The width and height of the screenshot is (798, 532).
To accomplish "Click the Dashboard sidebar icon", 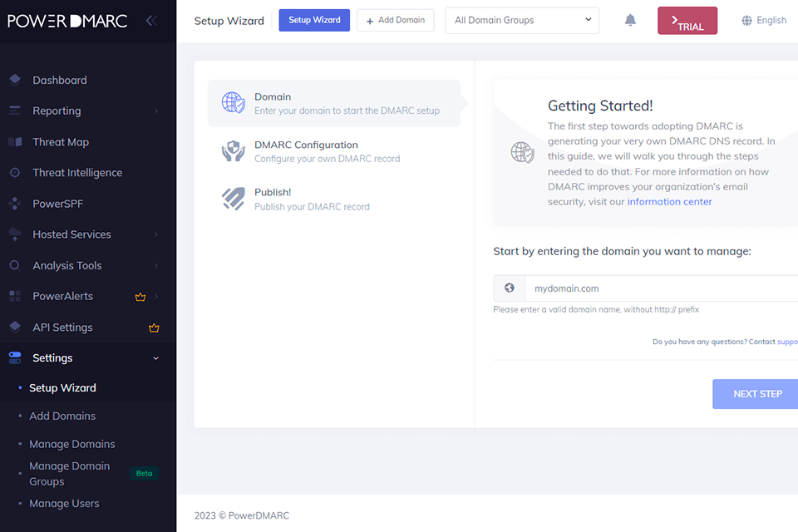I will click(x=15, y=80).
